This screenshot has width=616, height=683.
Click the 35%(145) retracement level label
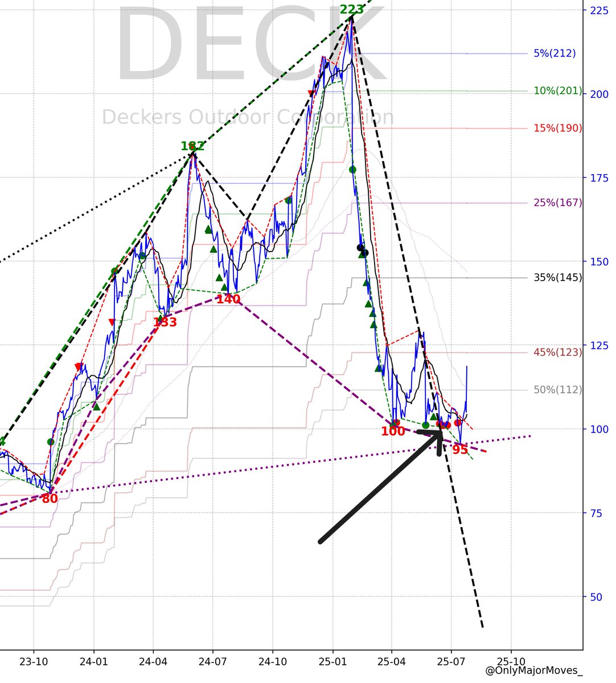[558, 278]
